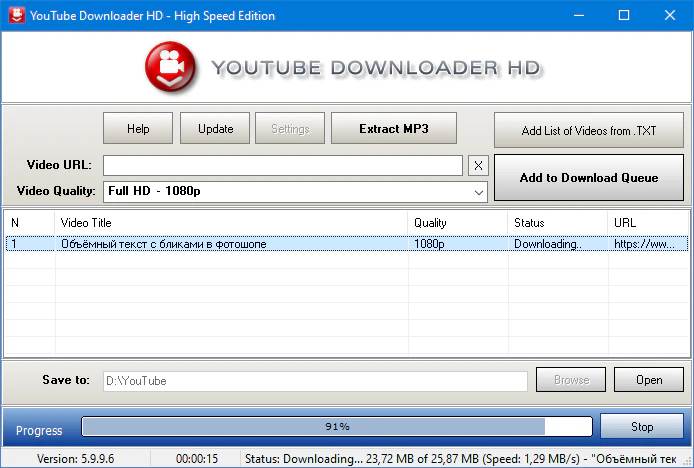Viewport: 694px width, 468px height.
Task: Select the Full HD - 1080p quality box
Action: 285,191
